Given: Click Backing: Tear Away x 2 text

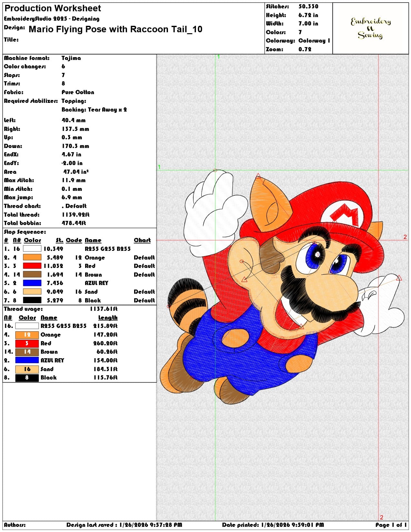Looking at the screenshot, I should (94, 110).
